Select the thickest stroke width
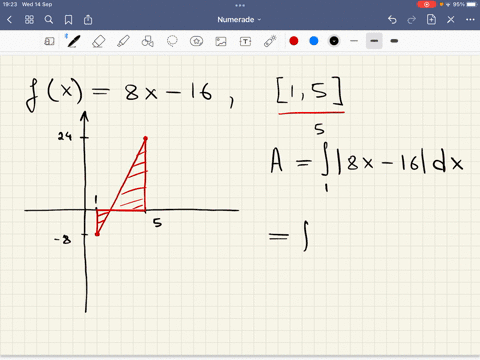Viewport: 480px width, 360px height. click(x=394, y=41)
